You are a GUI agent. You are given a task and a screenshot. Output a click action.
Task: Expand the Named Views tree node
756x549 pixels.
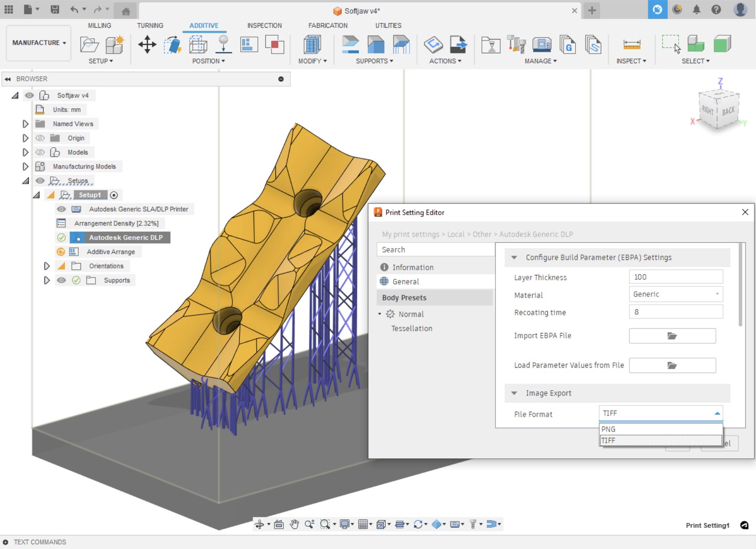pos(26,124)
